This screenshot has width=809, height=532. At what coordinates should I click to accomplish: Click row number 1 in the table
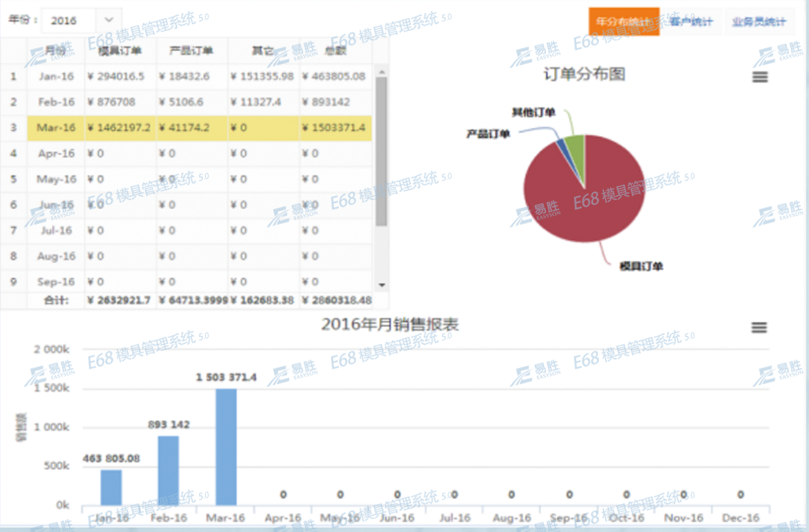(13, 76)
